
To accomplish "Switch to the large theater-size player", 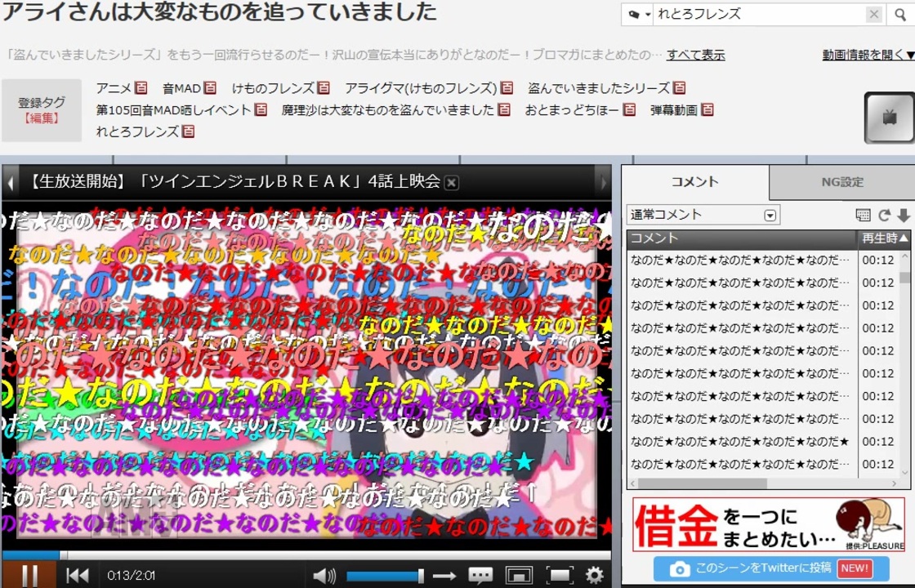I will point(518,576).
